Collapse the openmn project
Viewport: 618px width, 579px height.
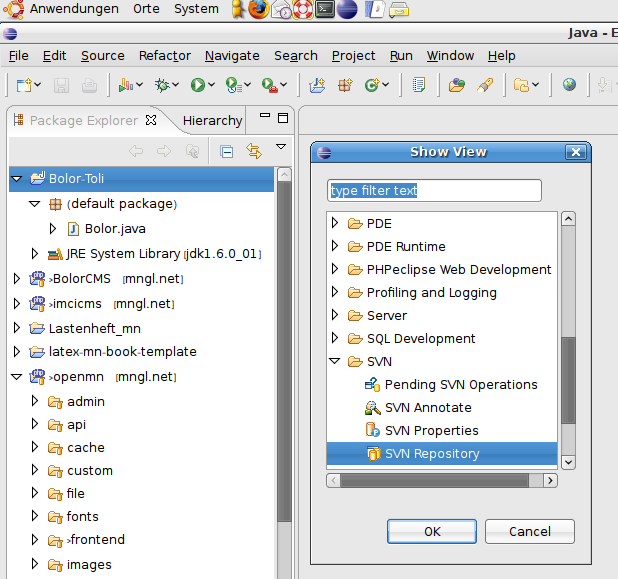pos(17,377)
